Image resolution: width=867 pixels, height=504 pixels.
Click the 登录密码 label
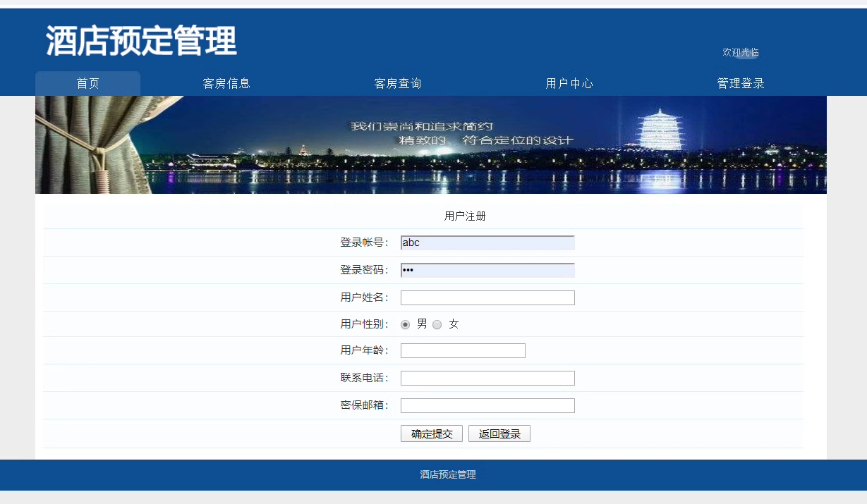pyautogui.click(x=364, y=270)
